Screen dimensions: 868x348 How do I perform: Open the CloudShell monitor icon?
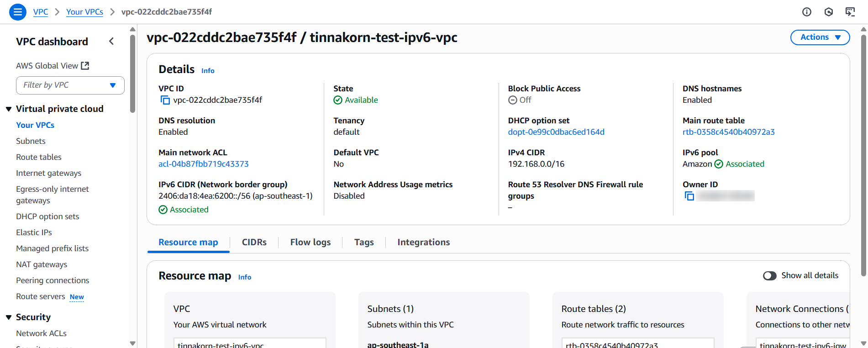[x=850, y=12]
